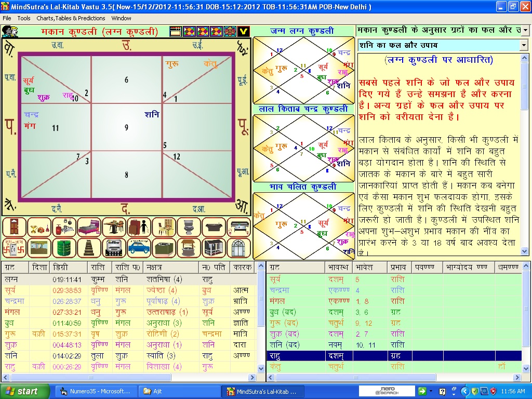Switch to Numero35 - Microsoft taskbar button
Screen dimensions: 532x399
click(96, 391)
